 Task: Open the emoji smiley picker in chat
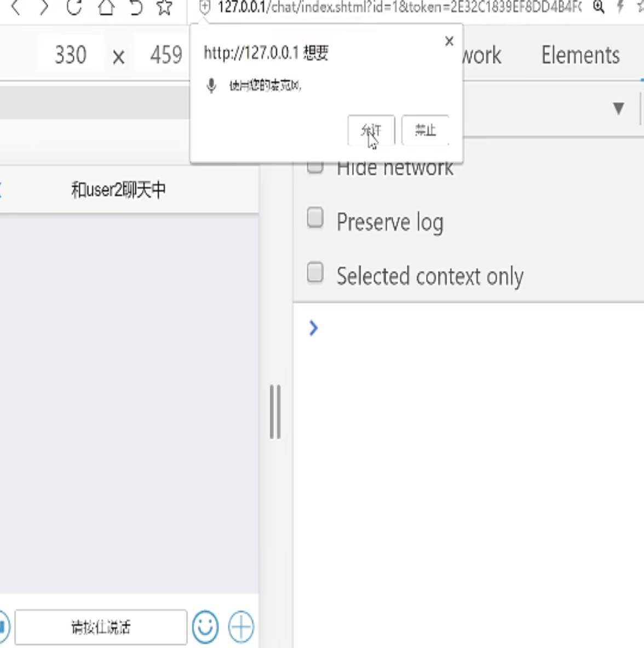(x=205, y=627)
